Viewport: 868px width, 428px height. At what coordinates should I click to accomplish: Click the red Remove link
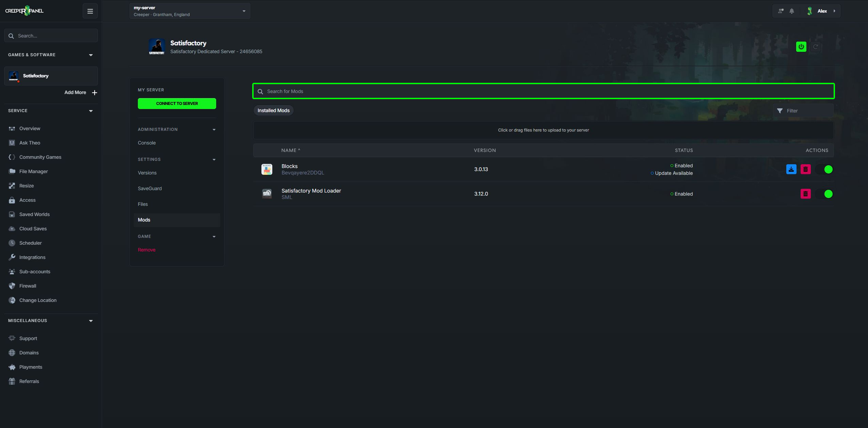pos(146,250)
